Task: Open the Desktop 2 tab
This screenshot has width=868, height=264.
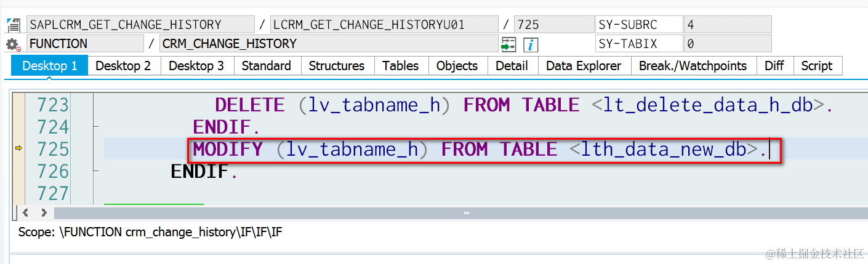Action: 123,66
